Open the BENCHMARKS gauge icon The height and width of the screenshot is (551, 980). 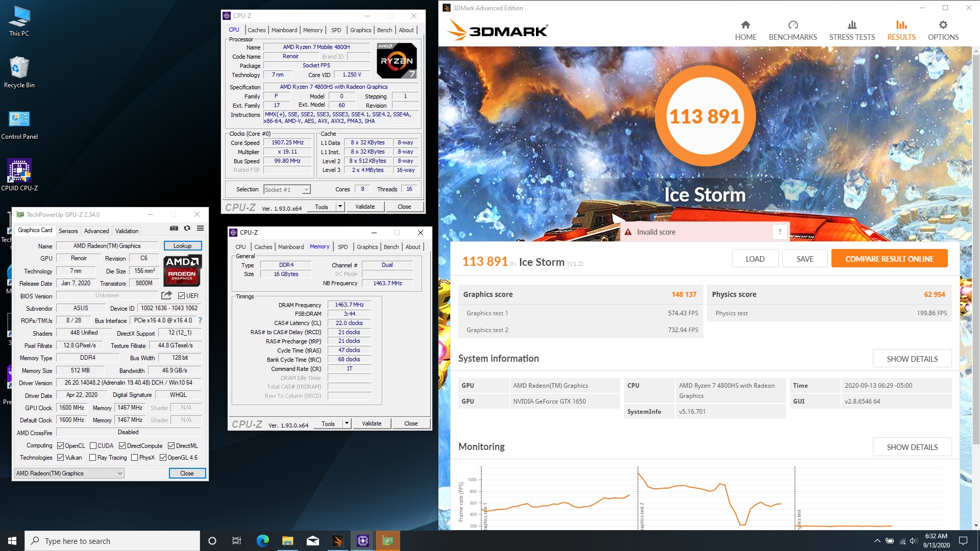[793, 25]
